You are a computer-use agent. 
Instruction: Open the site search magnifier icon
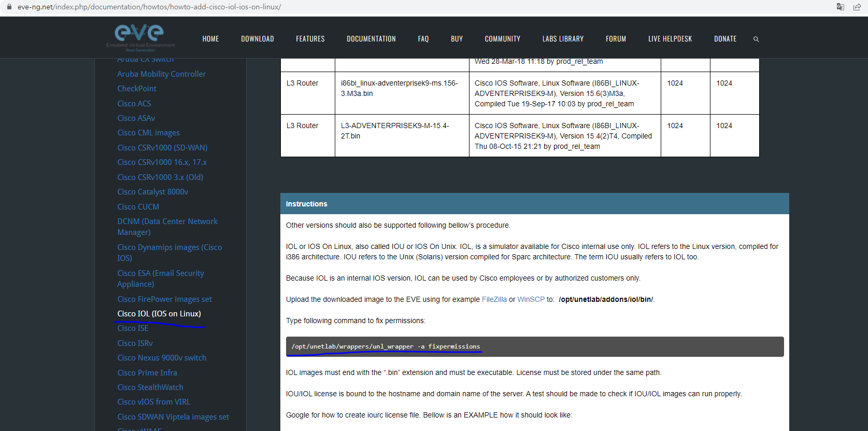pyautogui.click(x=756, y=39)
